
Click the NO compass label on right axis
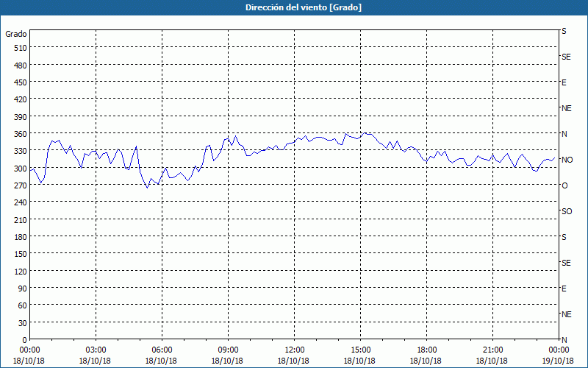[x=567, y=160]
